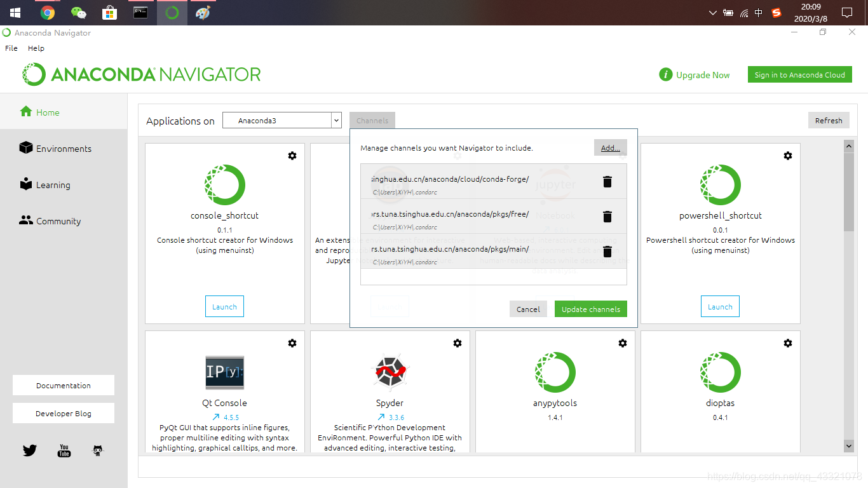
Task: Launch console_shortcut
Action: 224,307
